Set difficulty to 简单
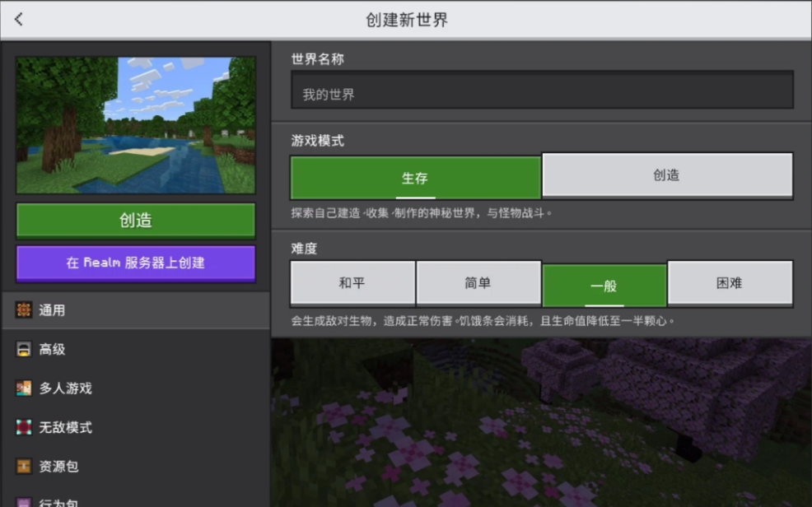812x507 pixels. pos(478,283)
